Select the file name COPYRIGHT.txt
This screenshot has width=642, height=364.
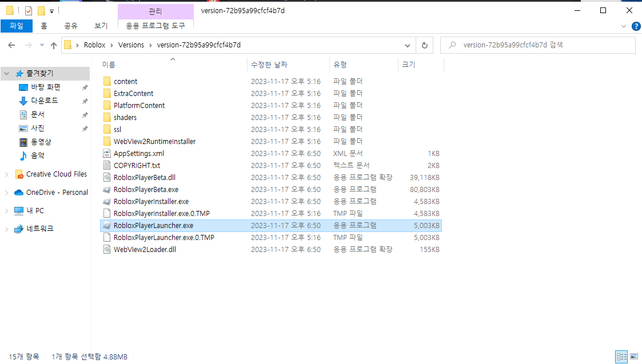(x=137, y=165)
